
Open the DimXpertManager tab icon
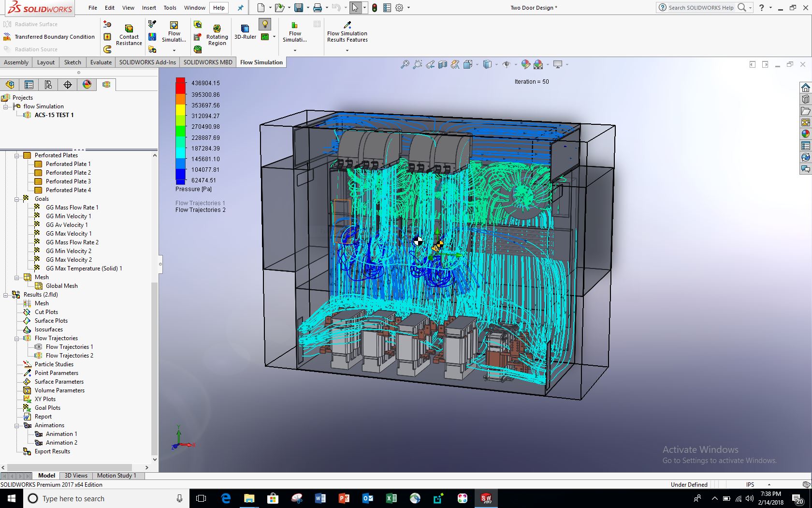[68, 85]
